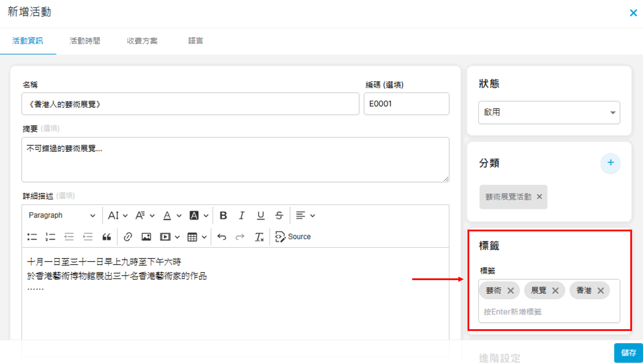This screenshot has width=643, height=364.
Task: Remove text formatting
Action: (259, 237)
